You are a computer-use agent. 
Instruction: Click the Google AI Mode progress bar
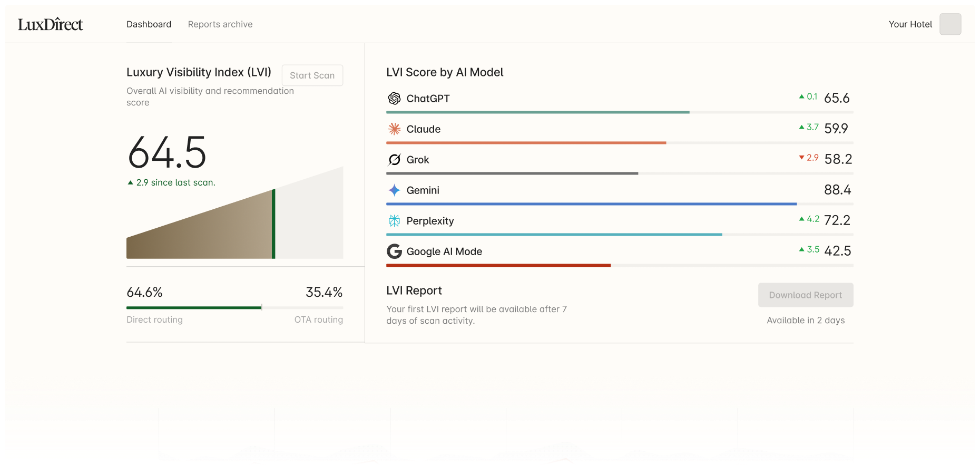tap(620, 265)
